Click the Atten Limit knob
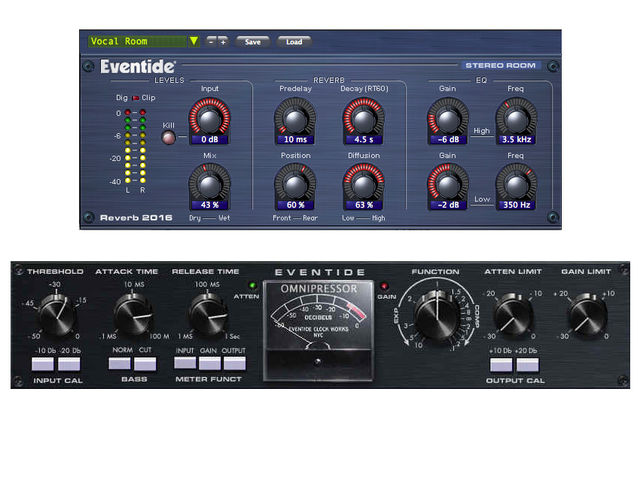640x480 pixels. coord(513,316)
